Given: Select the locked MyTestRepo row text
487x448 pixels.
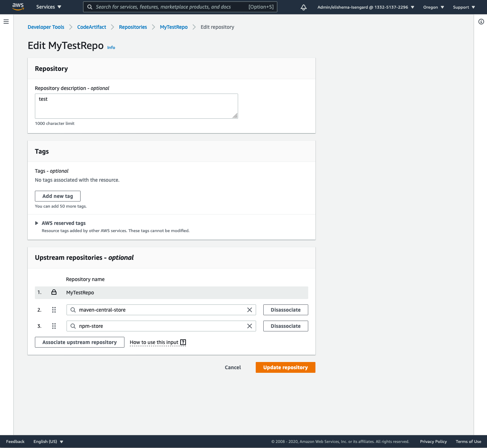Looking at the screenshot, I should [80, 293].
